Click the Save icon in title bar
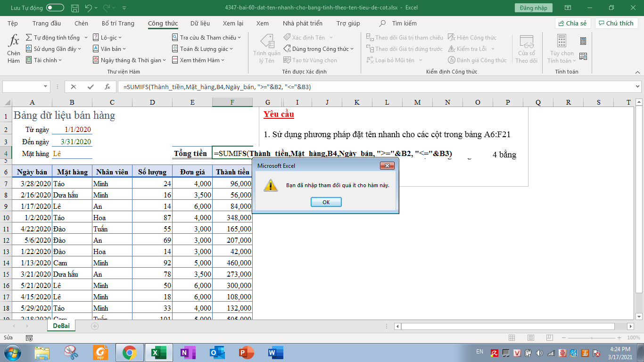Viewport: 644px width, 362px height. 75,8
